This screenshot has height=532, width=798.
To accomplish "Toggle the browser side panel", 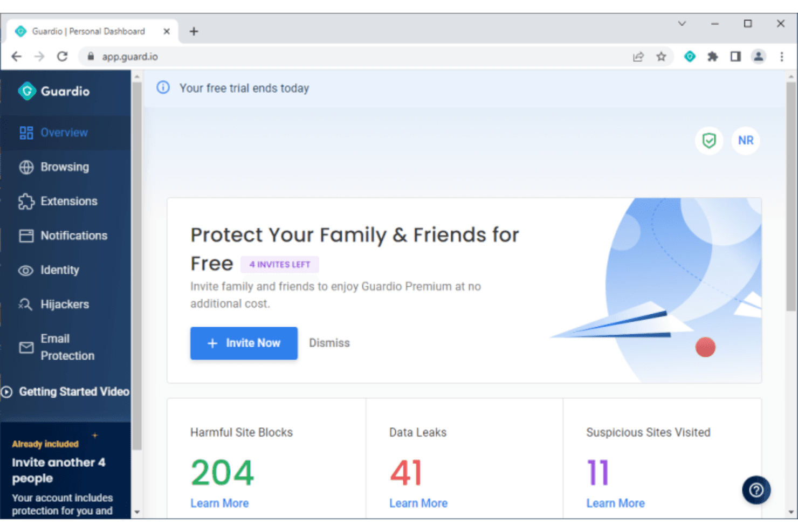I will pos(735,57).
